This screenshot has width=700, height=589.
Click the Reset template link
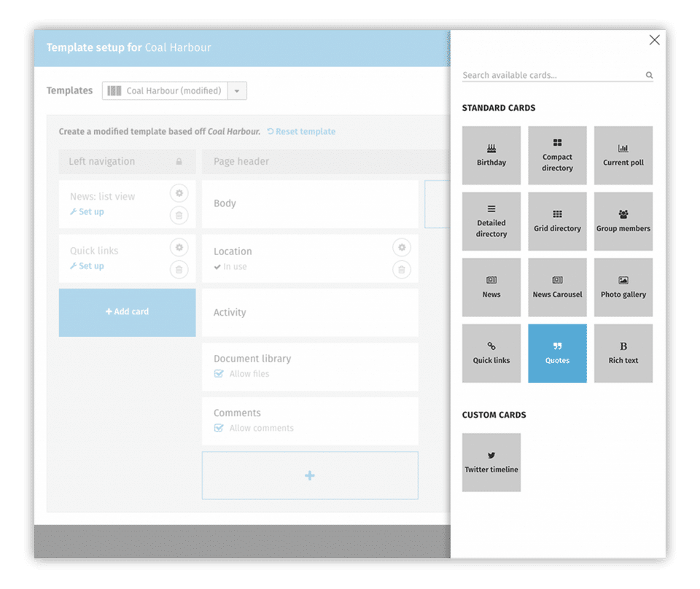coord(301,132)
